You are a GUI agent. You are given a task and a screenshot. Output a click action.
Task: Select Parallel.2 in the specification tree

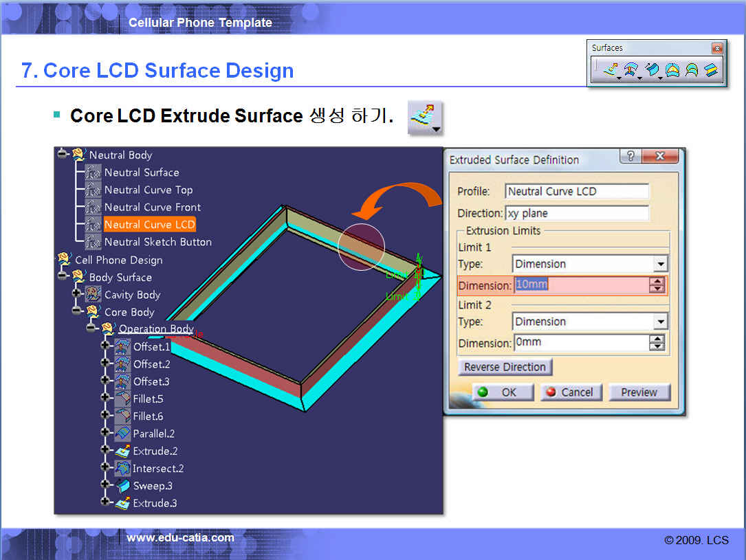point(153,434)
